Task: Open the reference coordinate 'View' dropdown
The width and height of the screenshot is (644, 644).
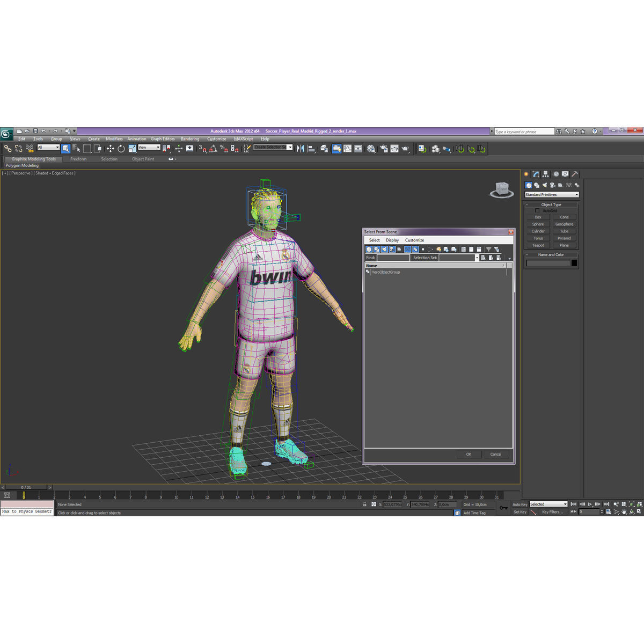Action: pyautogui.click(x=149, y=148)
